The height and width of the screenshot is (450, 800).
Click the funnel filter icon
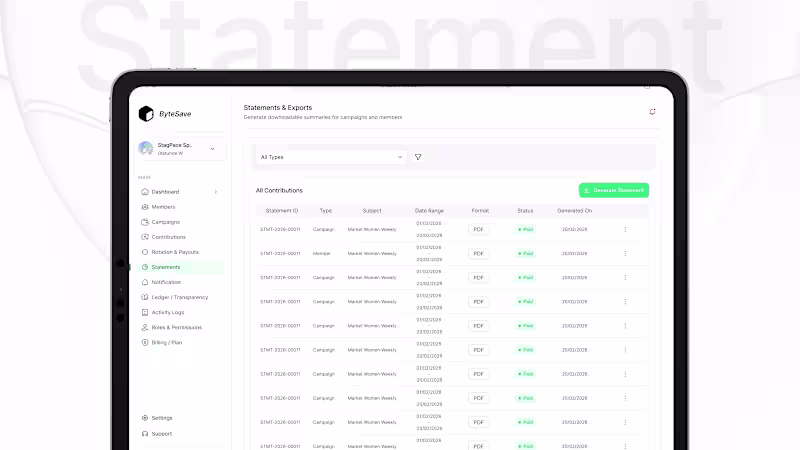click(418, 157)
